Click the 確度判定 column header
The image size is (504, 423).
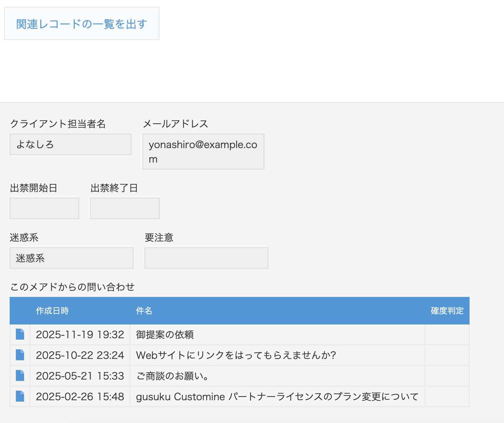pyautogui.click(x=447, y=311)
